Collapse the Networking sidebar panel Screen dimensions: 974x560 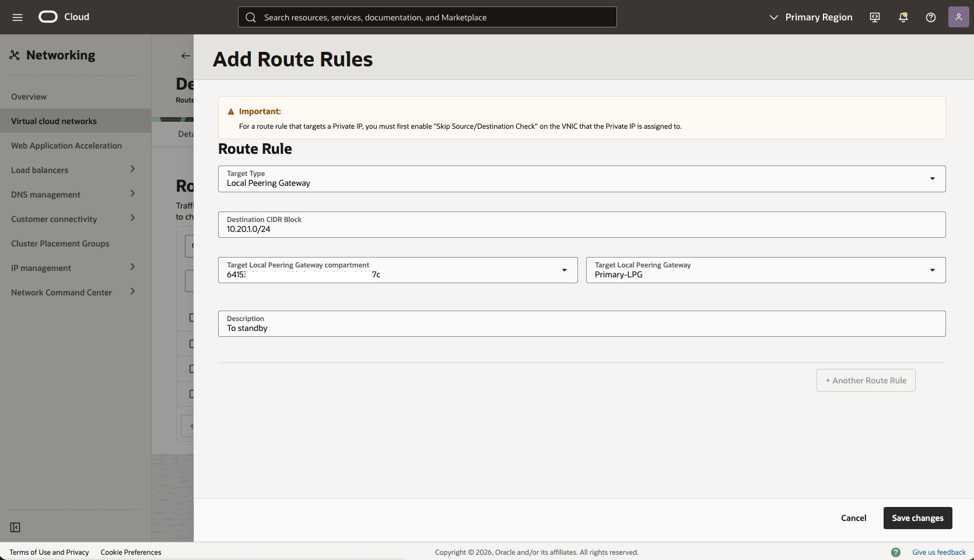(x=15, y=527)
